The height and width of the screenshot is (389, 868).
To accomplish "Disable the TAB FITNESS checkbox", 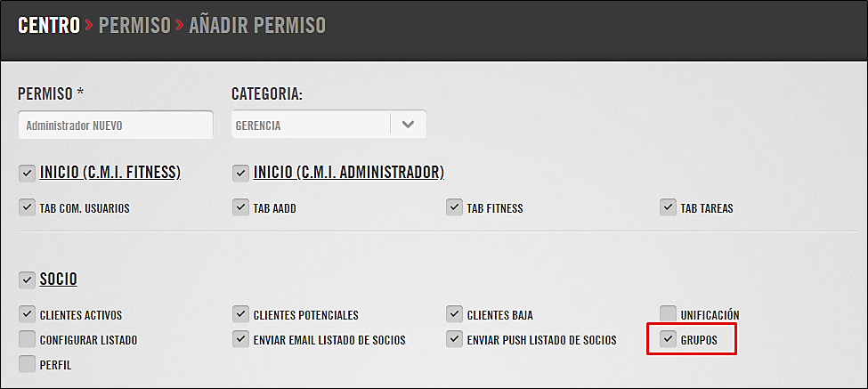I will [x=455, y=207].
